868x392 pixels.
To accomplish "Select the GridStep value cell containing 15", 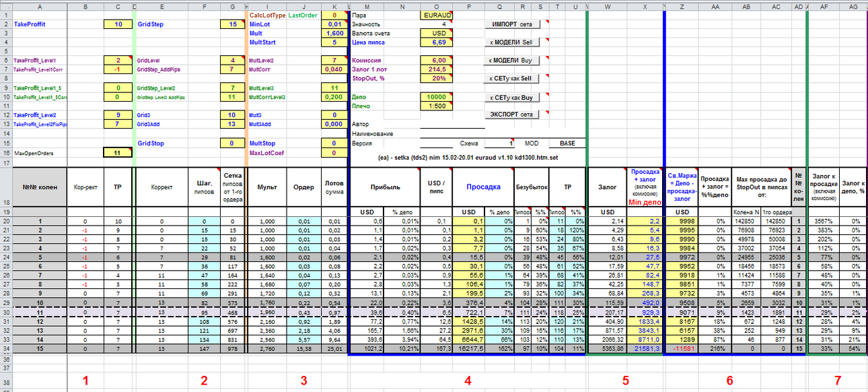I will point(233,24).
